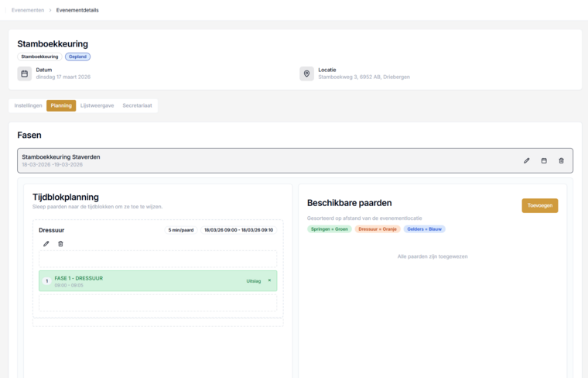
Task: Click the Tijdblokplanning heading
Action: click(66, 197)
